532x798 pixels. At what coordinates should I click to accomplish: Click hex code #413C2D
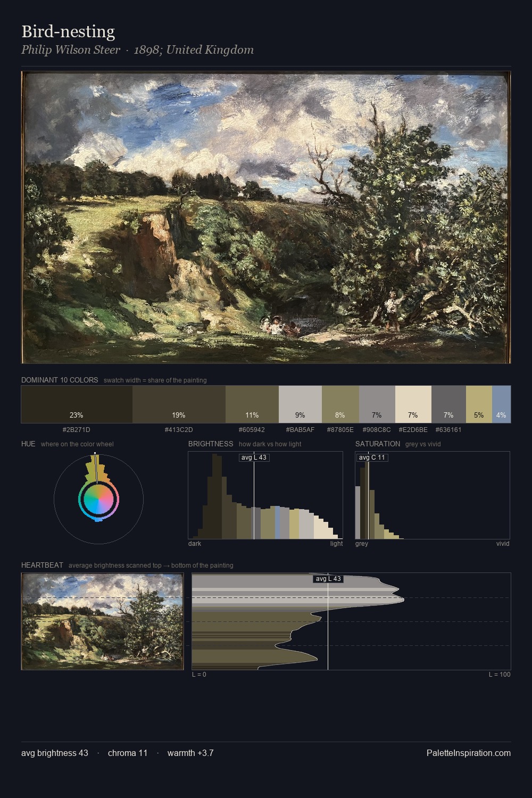click(x=179, y=430)
